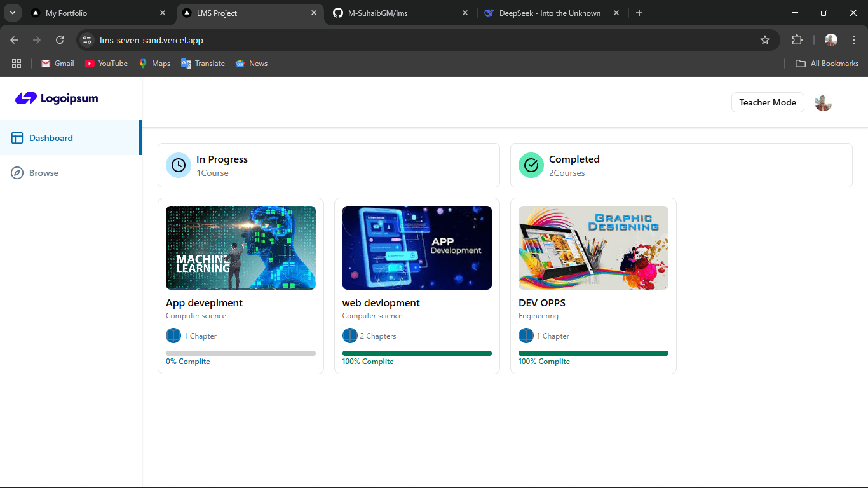Click the web devlopment progress bar
868x488 pixels.
[417, 353]
